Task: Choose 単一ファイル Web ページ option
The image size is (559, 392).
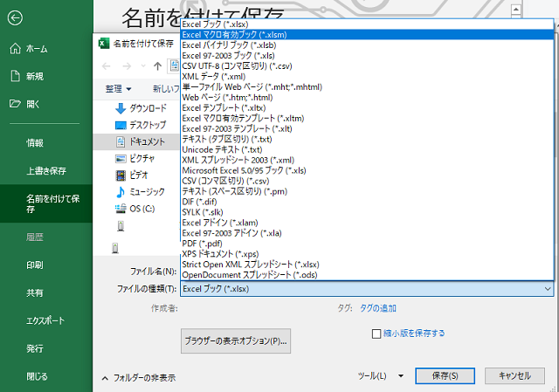Action: pyautogui.click(x=367, y=87)
